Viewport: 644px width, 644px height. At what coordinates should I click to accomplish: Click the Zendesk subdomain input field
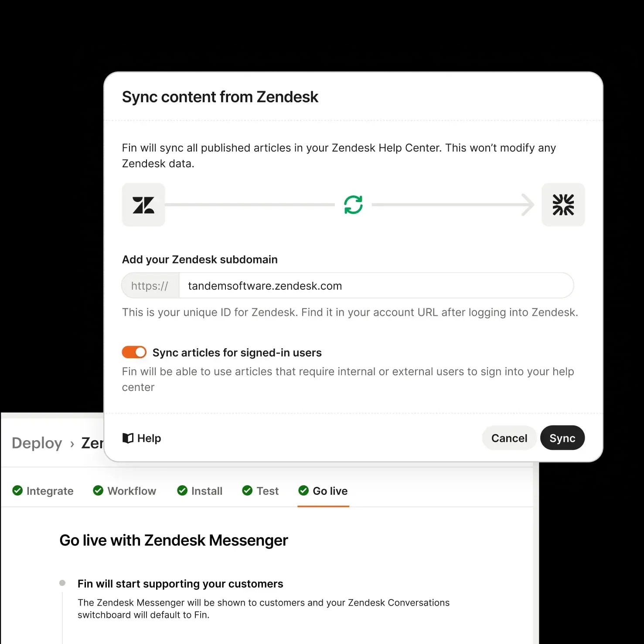375,286
